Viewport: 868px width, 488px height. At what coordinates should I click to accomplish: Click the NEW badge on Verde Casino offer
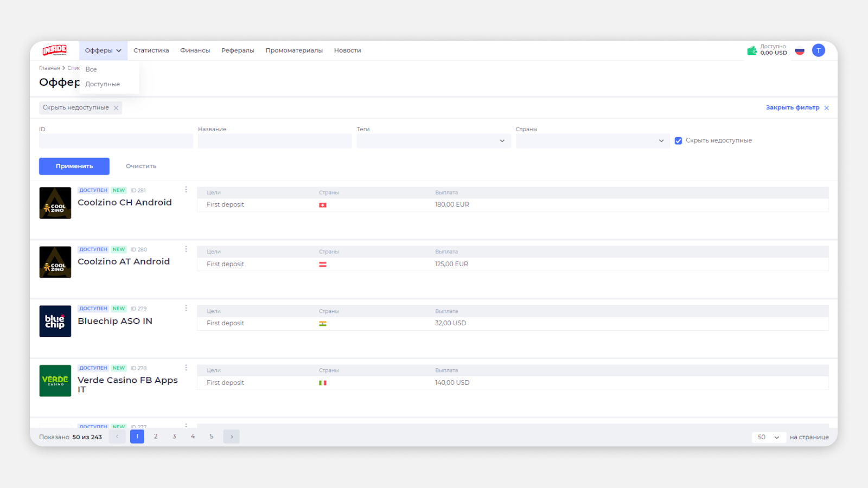point(119,368)
